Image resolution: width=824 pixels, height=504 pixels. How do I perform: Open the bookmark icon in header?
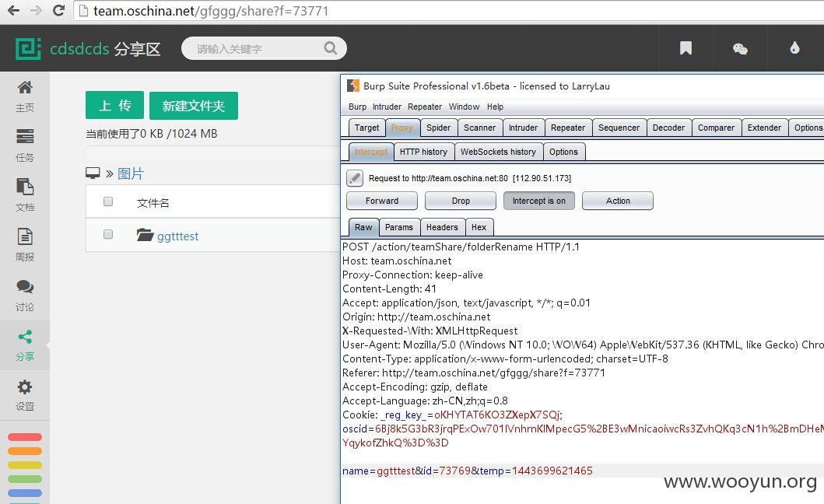pos(685,48)
